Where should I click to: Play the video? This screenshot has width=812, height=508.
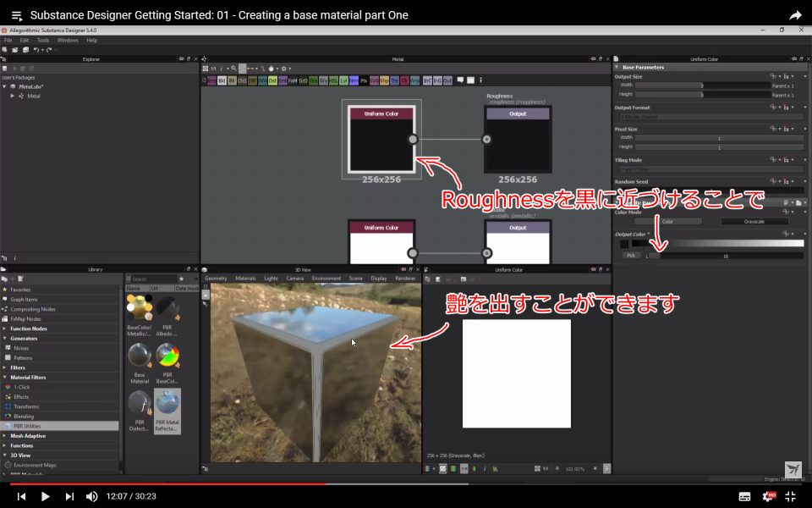point(45,497)
